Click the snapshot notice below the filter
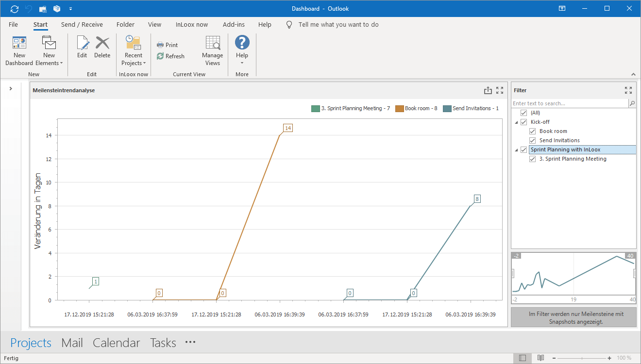Screen dimensions: 641x364 point(574,317)
